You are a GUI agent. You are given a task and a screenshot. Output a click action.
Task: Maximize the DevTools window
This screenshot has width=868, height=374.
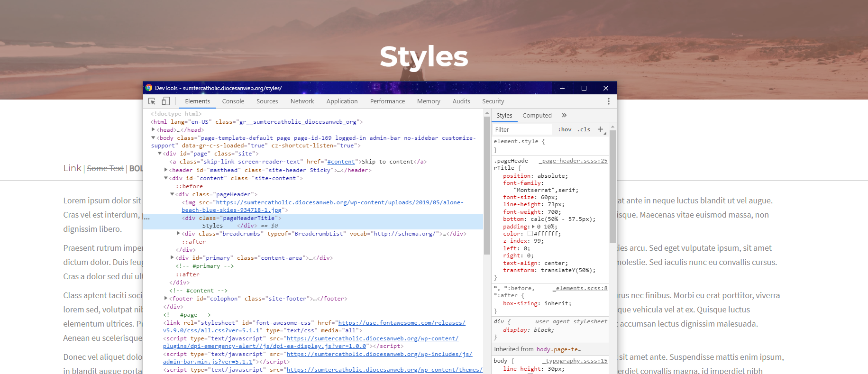(584, 88)
